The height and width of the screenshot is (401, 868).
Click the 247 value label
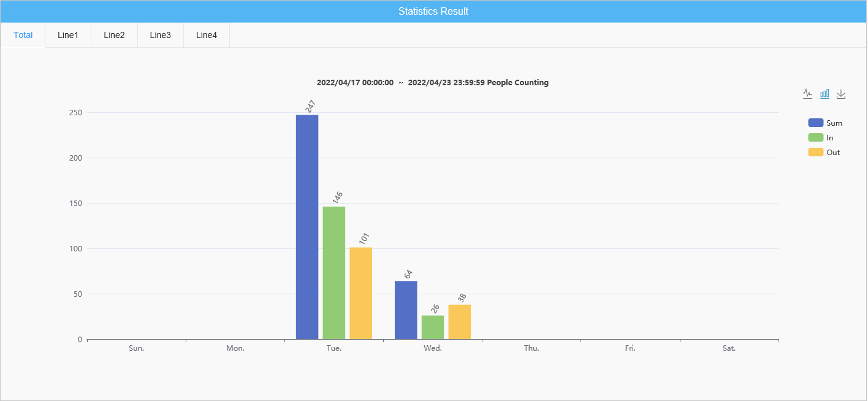pyautogui.click(x=310, y=106)
